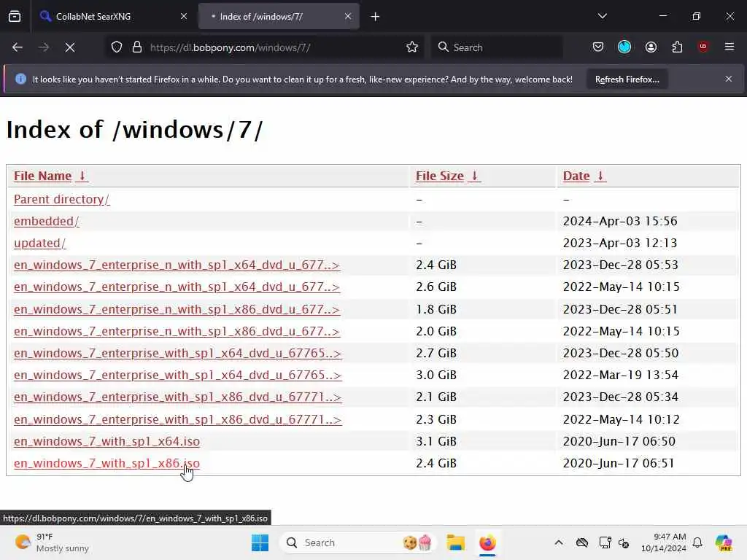Download enterprise x86 ISO, 2.3 GiB

pyautogui.click(x=178, y=419)
